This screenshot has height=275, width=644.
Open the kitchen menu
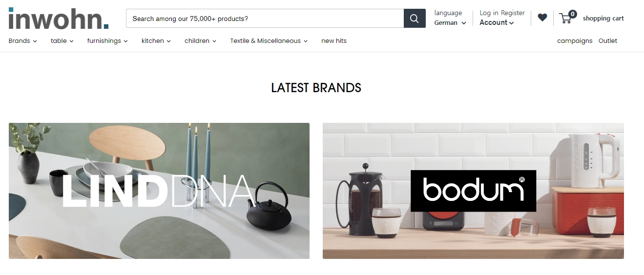[x=156, y=41]
